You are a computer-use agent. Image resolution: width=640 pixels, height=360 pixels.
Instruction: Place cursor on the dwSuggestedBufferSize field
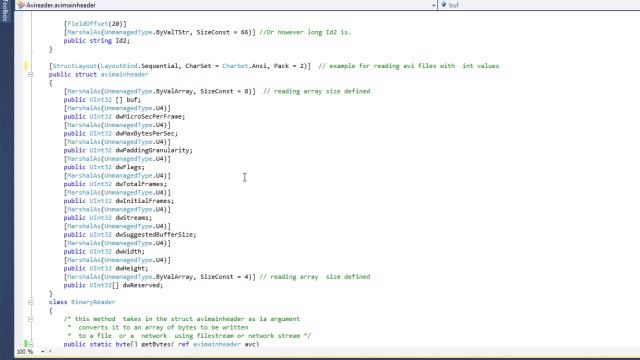tap(156, 235)
